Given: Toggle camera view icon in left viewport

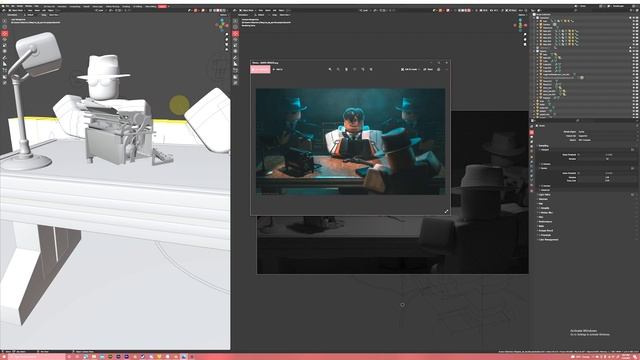Looking at the screenshot, I should click(227, 44).
